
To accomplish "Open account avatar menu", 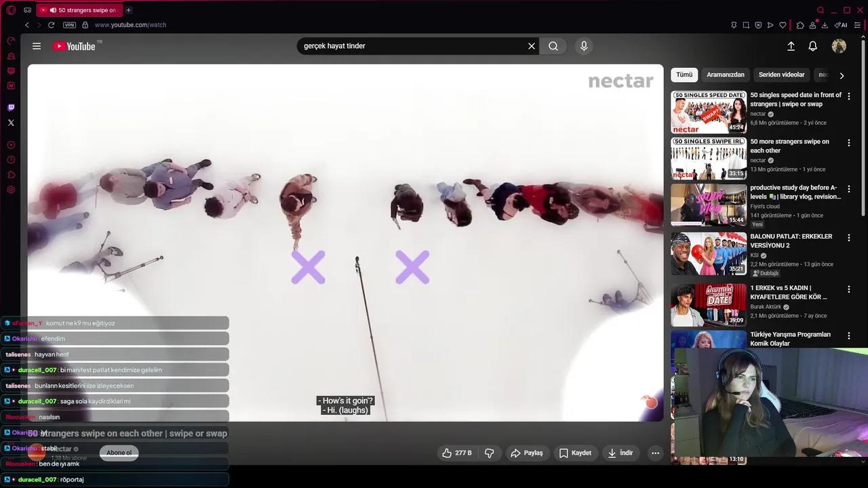I will [x=839, y=46].
